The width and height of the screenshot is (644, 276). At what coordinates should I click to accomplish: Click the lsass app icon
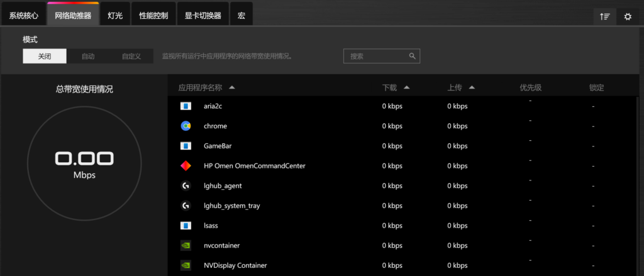[x=186, y=226]
